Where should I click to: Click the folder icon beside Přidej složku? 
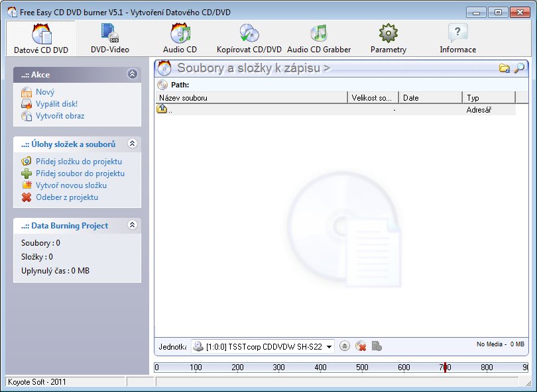tap(27, 161)
